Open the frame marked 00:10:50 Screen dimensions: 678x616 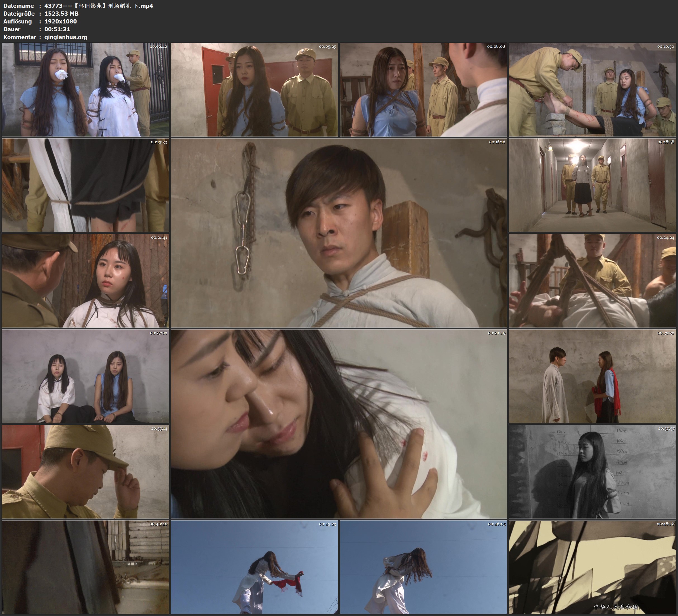tap(592, 90)
